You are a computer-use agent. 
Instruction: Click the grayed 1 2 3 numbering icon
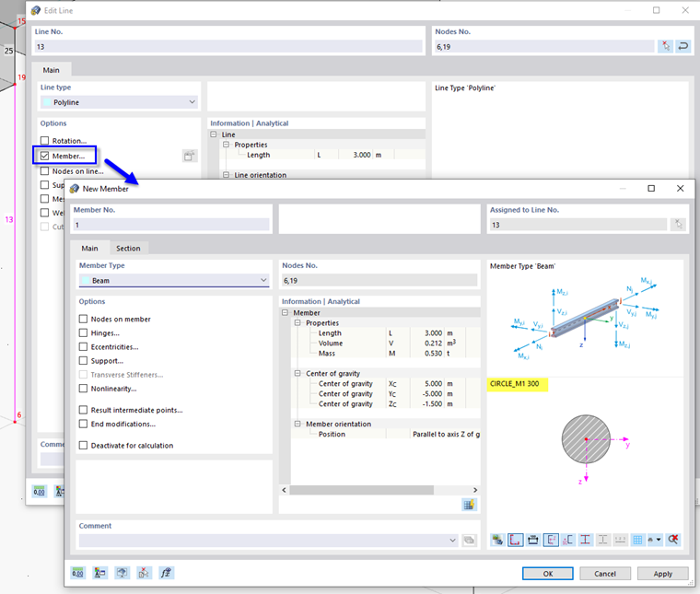click(x=620, y=540)
